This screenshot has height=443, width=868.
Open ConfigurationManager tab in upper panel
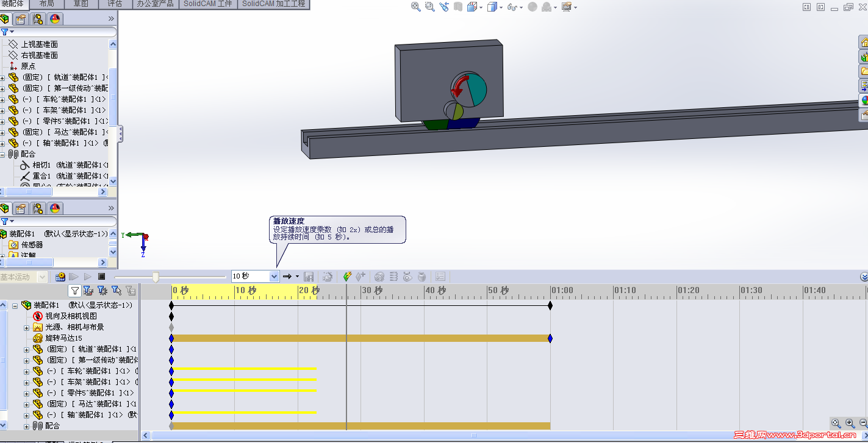[x=38, y=19]
